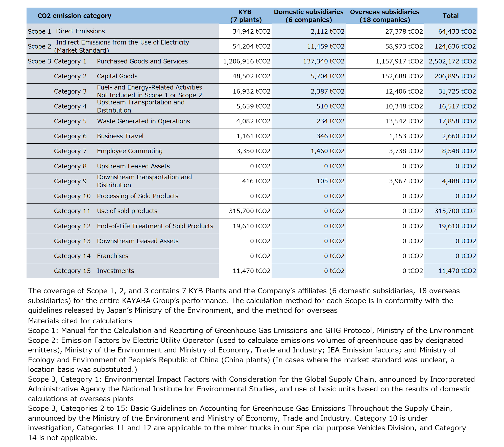Click the 'CO2 emission category' header cell
504x447 pixels.
[x=74, y=16]
